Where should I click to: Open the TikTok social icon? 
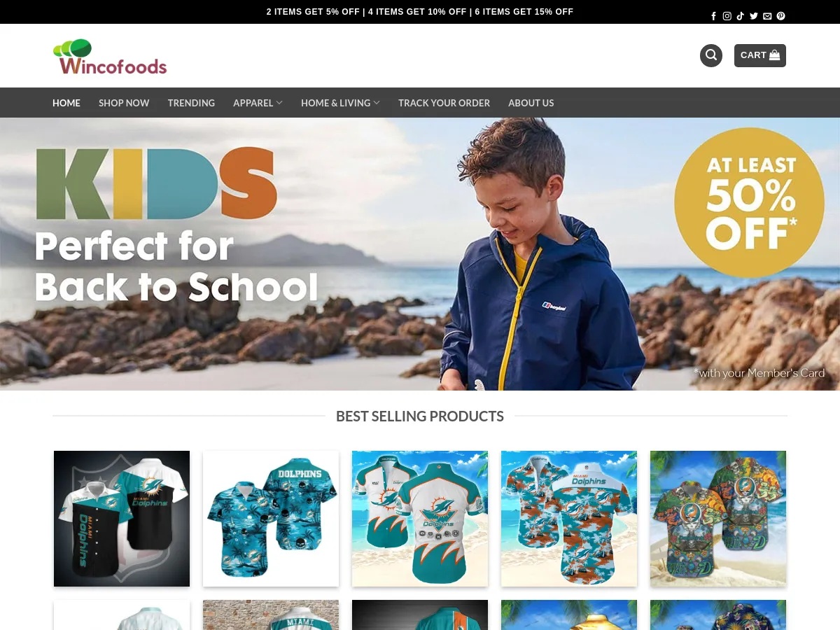click(x=741, y=16)
